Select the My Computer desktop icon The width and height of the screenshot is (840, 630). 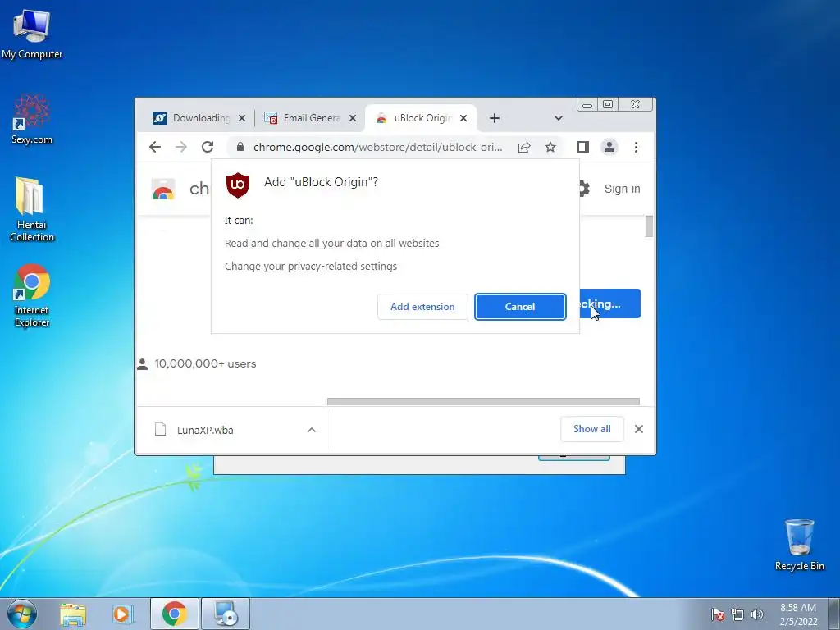(x=32, y=34)
